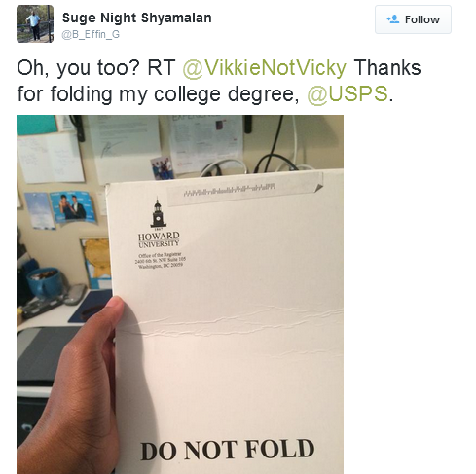476x474 pixels.
Task: Open the profile avatar thumbnail
Action: (x=35, y=23)
